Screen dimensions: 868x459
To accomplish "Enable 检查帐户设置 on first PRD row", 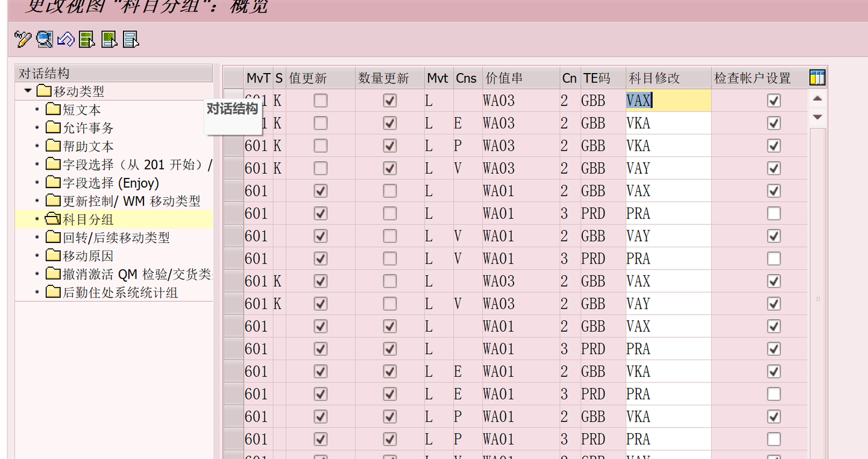I will 774,214.
